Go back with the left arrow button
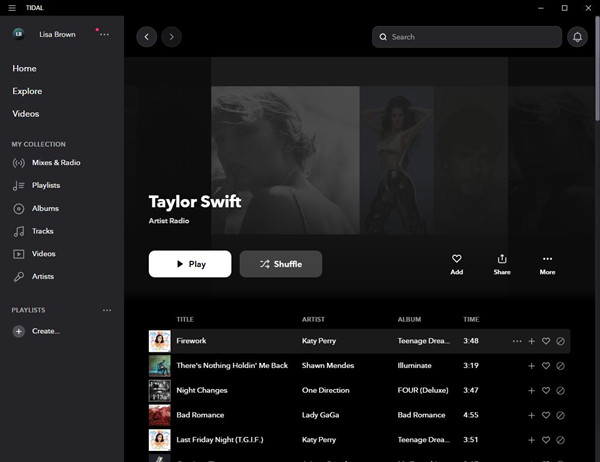The width and height of the screenshot is (600, 462). point(147,37)
